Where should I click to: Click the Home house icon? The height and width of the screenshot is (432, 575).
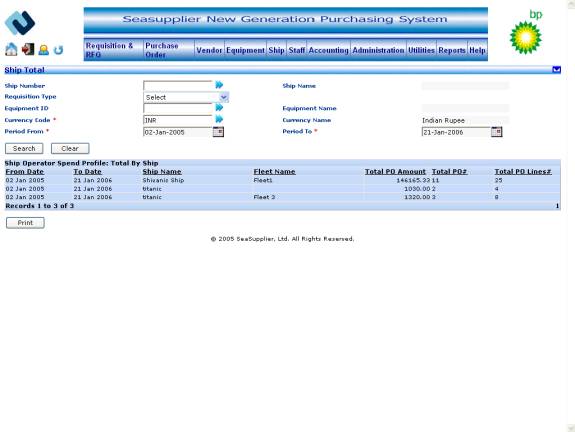click(11, 49)
